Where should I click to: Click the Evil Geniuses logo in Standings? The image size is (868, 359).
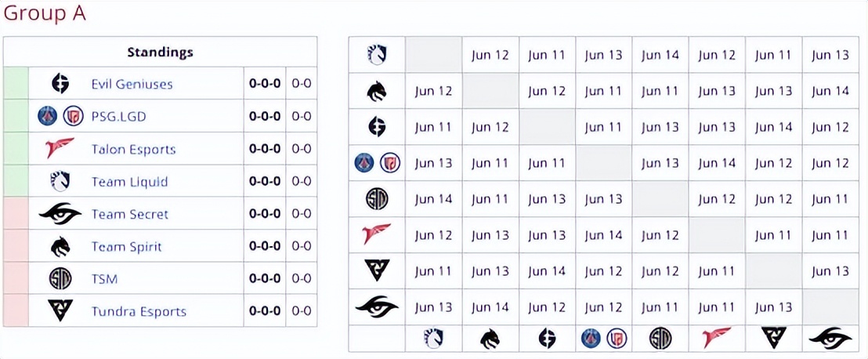(60, 83)
